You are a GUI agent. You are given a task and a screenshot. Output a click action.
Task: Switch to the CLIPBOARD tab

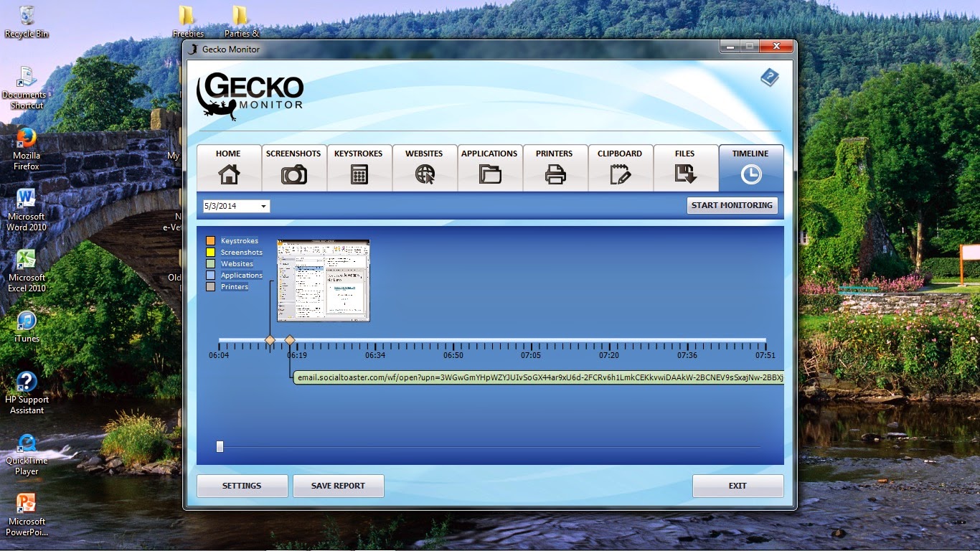click(620, 168)
